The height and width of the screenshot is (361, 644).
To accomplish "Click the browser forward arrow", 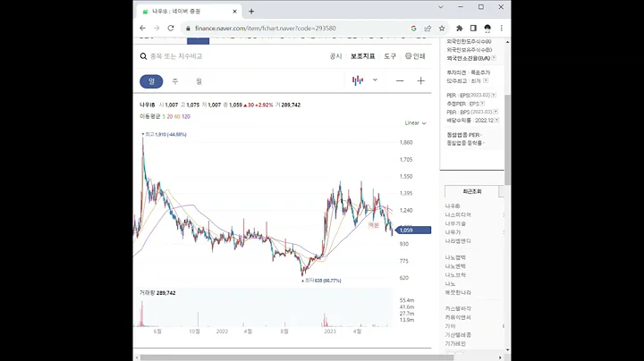I will pyautogui.click(x=157, y=29).
